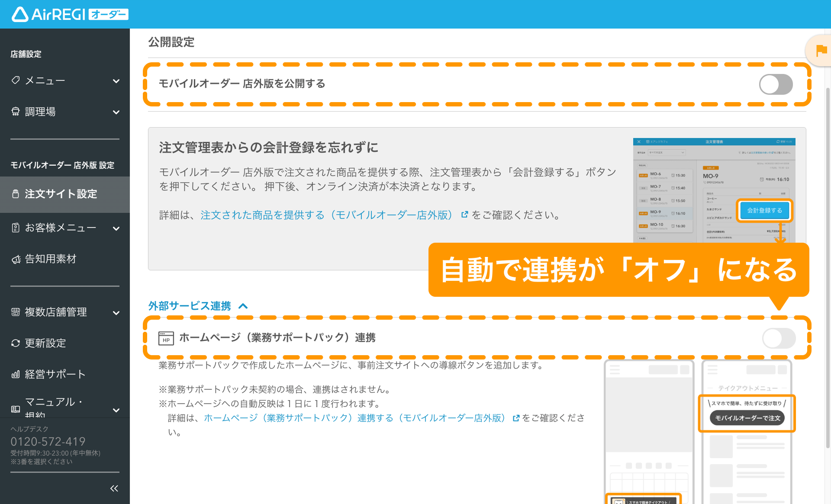Expand the お客様メニュー sidebar chevron
The width and height of the screenshot is (831, 504).
pyautogui.click(x=116, y=228)
